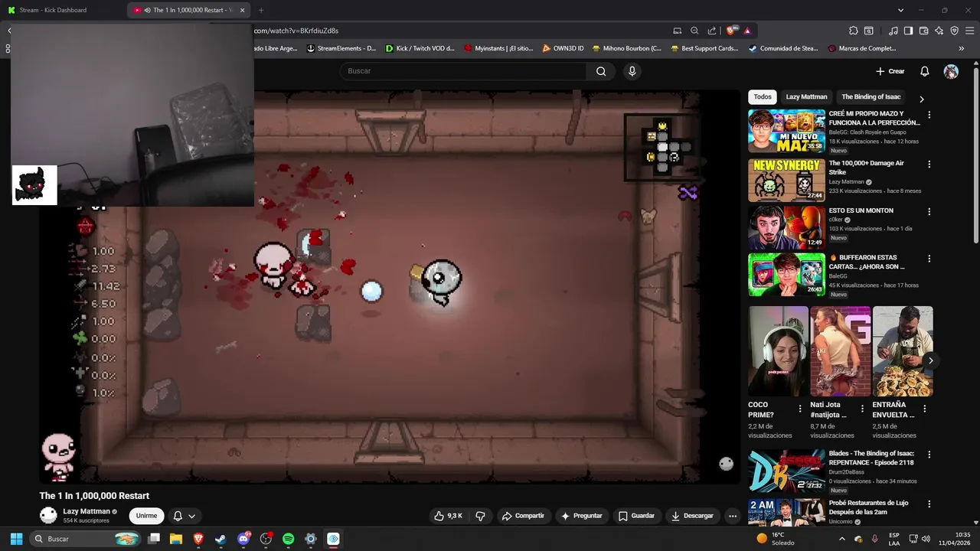Click the share page icon in address bar
980x551 pixels.
(712, 31)
